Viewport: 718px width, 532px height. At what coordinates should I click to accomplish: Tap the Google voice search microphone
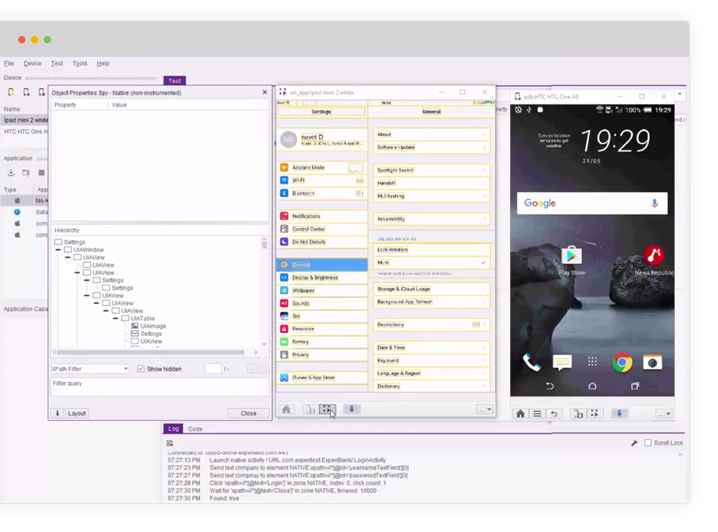[655, 203]
